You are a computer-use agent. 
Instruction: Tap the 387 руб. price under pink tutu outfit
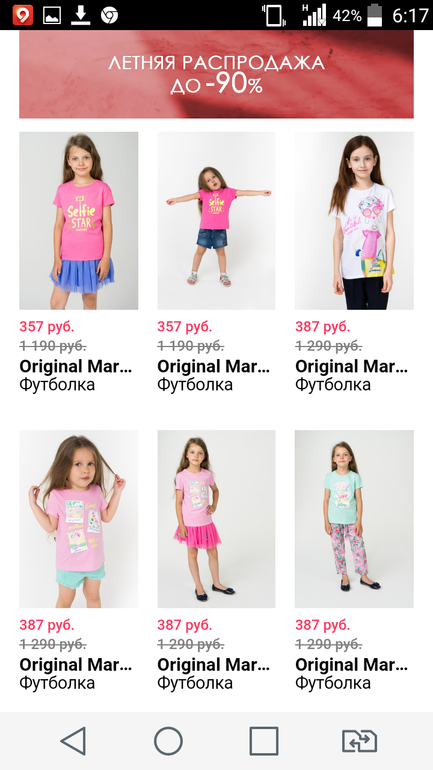click(185, 625)
